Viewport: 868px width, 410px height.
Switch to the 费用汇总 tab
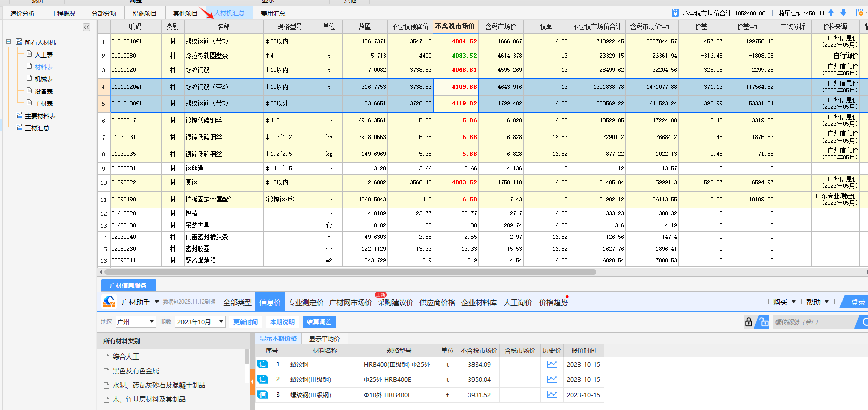[x=273, y=13]
